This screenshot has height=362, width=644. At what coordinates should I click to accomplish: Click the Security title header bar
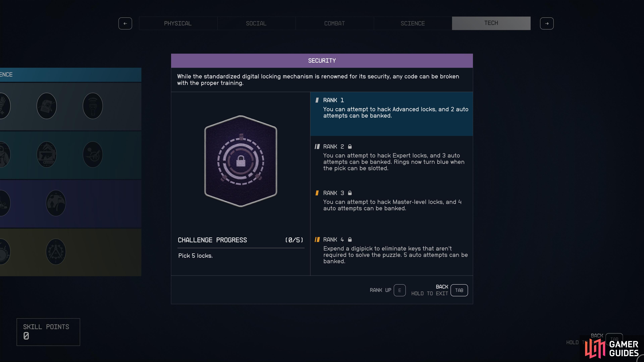click(322, 61)
